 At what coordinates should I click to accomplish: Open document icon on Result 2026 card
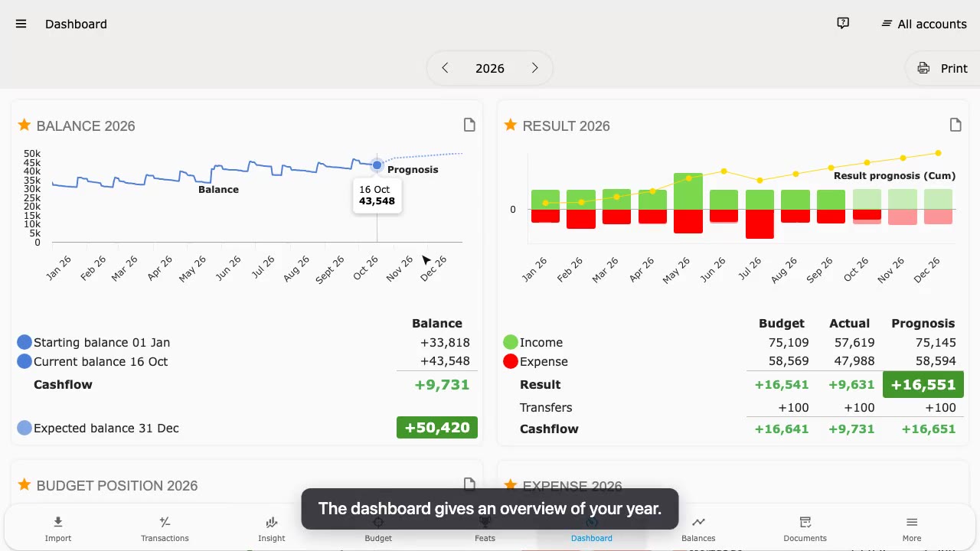click(955, 125)
